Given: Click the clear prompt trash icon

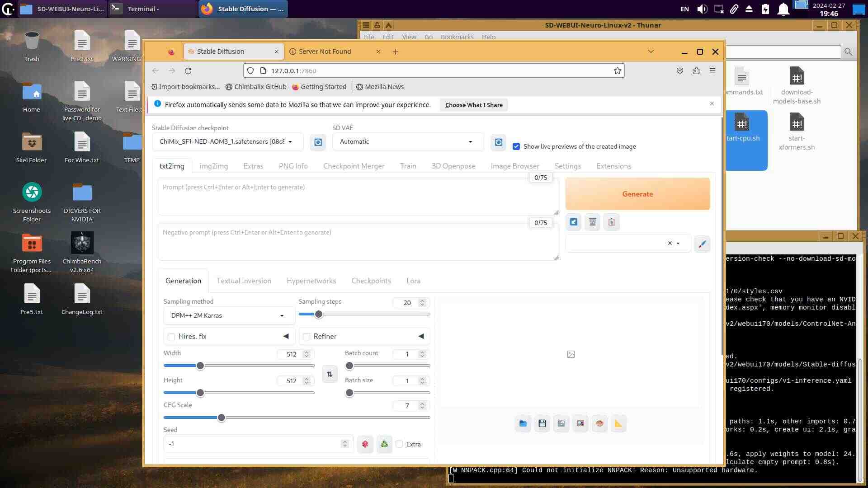Looking at the screenshot, I should 592,222.
